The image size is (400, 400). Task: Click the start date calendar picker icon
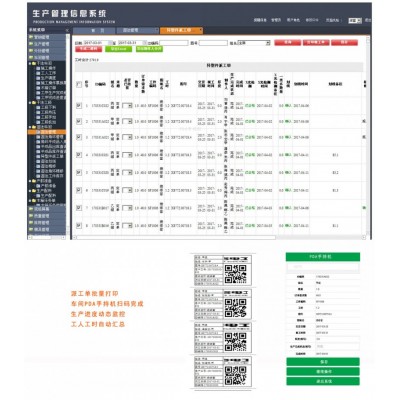coord(111,43)
